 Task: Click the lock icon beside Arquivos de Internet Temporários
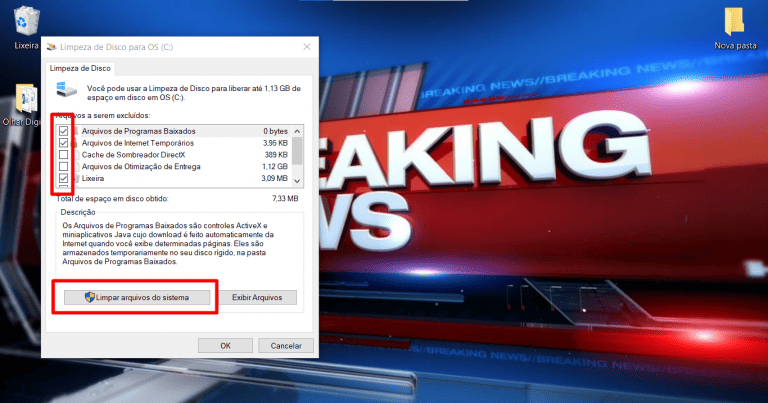pyautogui.click(x=75, y=143)
